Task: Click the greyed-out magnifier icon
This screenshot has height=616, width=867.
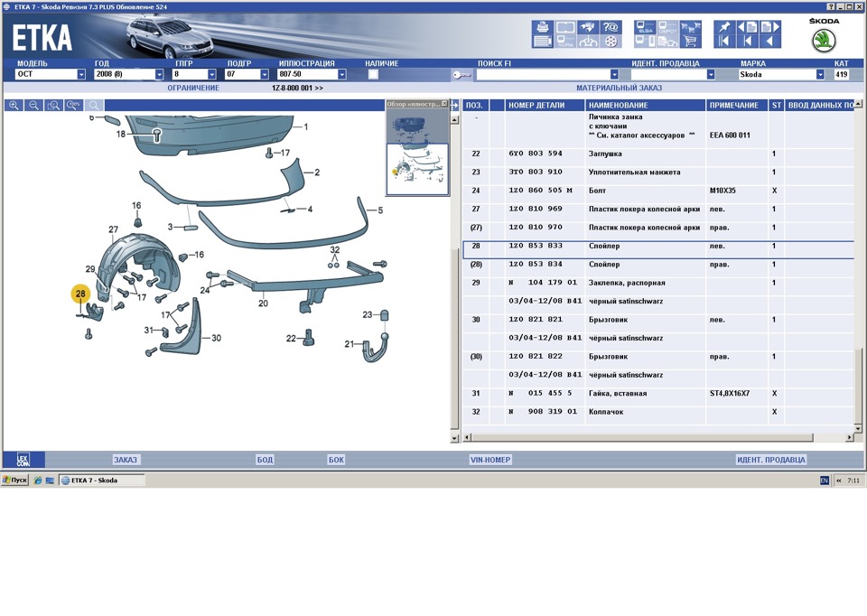Action: [x=94, y=105]
